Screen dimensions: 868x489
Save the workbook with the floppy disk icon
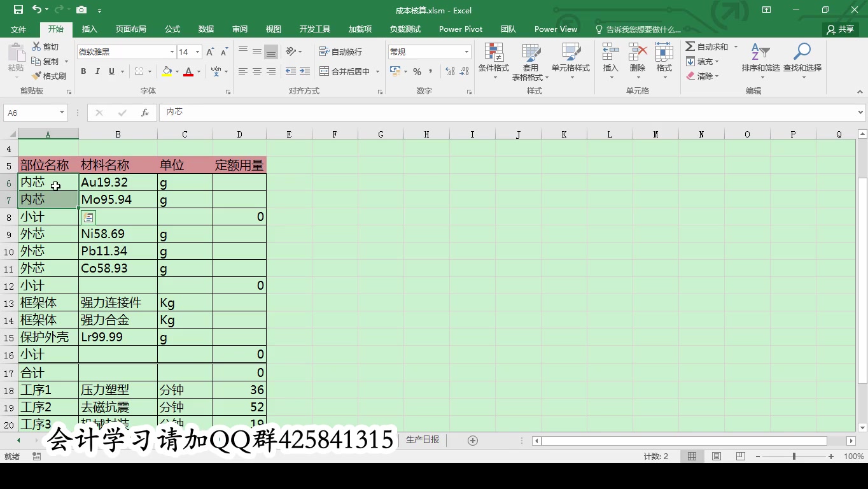pos(18,10)
